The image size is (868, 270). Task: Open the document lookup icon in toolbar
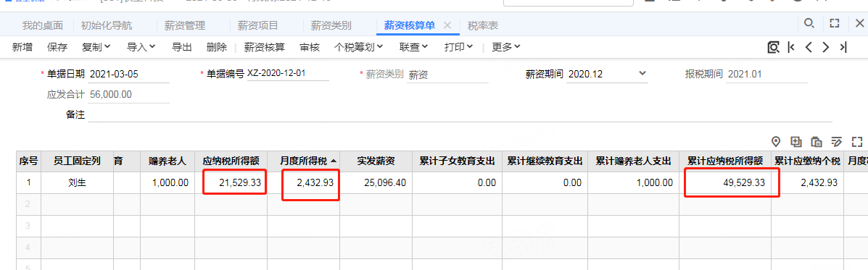click(x=773, y=47)
